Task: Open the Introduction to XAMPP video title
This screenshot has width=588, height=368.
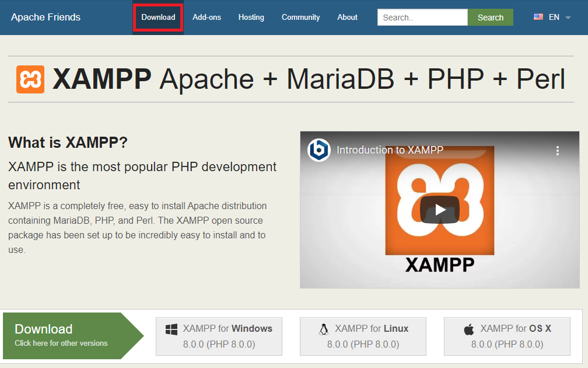Action: click(390, 150)
